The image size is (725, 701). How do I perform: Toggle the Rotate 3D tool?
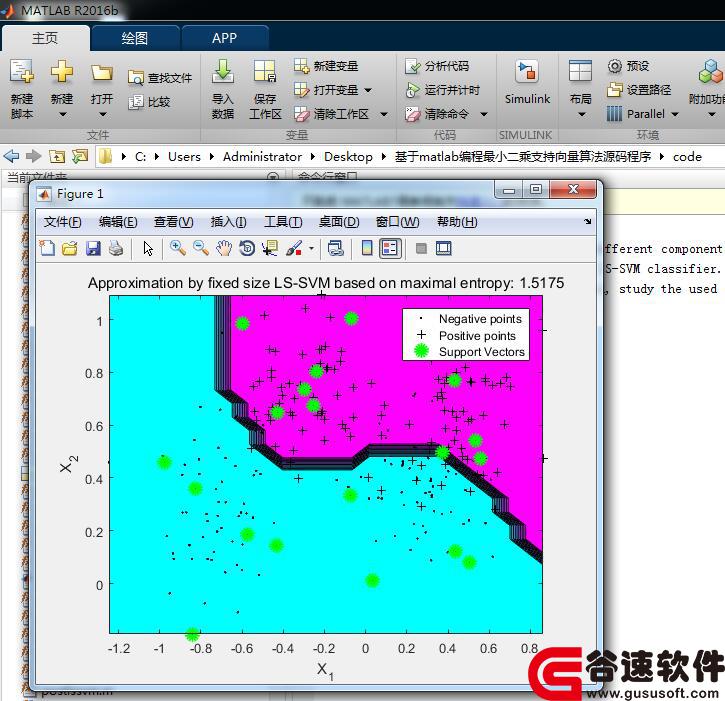(x=247, y=248)
